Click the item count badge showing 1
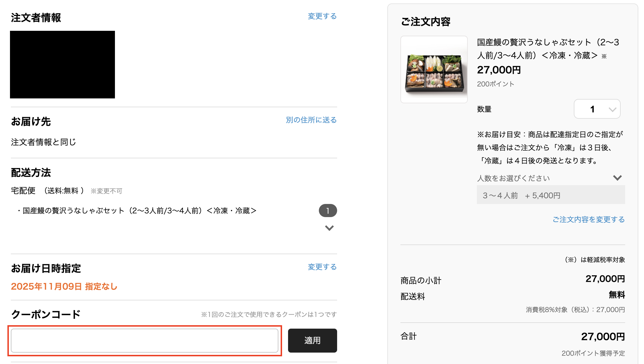Viewport: 644px width, 364px height. (x=328, y=211)
